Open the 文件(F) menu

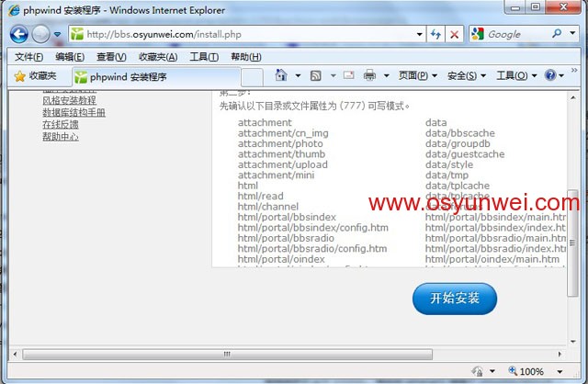coord(28,57)
